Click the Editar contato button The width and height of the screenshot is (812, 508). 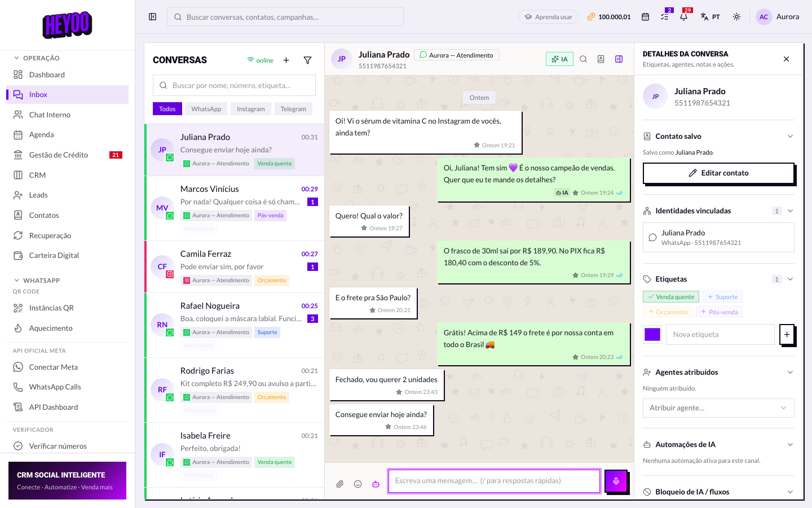(718, 173)
